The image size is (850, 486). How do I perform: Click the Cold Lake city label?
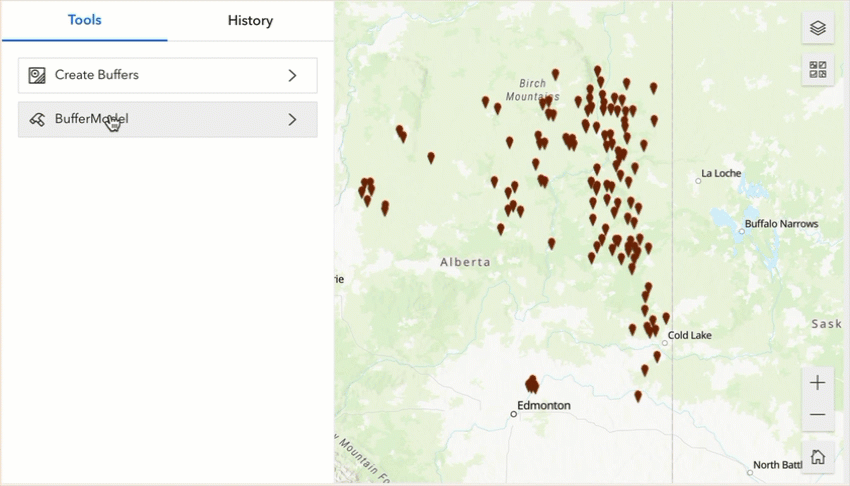(x=690, y=335)
